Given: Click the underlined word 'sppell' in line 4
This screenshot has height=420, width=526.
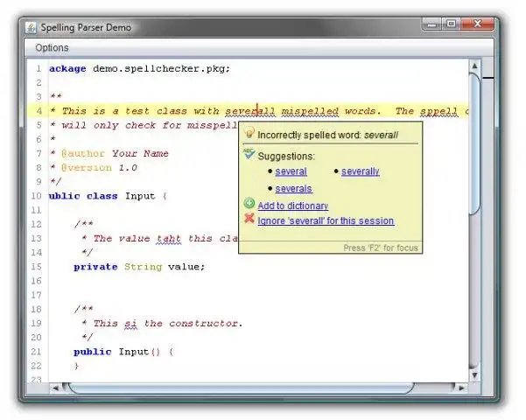Looking at the screenshot, I should [x=438, y=111].
